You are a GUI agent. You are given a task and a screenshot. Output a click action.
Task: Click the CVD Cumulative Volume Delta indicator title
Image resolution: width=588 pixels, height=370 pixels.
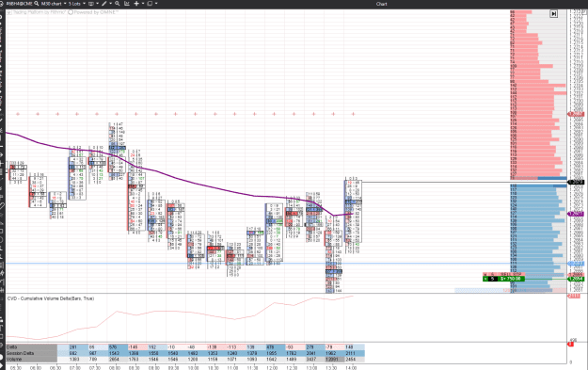pos(51,298)
